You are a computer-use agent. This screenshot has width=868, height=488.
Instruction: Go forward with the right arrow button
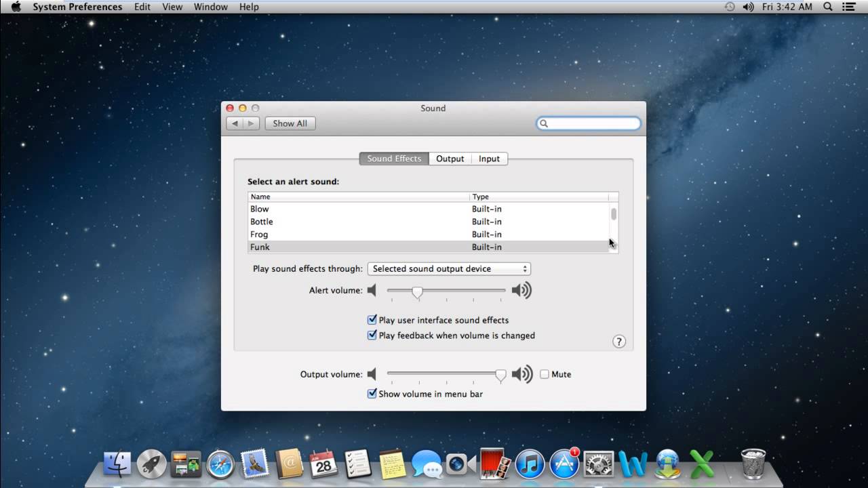tap(251, 123)
